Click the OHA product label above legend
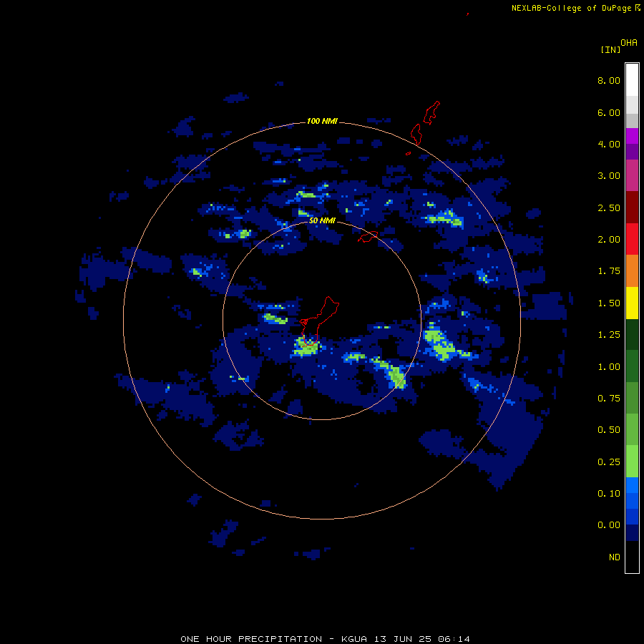The height and width of the screenshot is (644, 644). pos(629,43)
